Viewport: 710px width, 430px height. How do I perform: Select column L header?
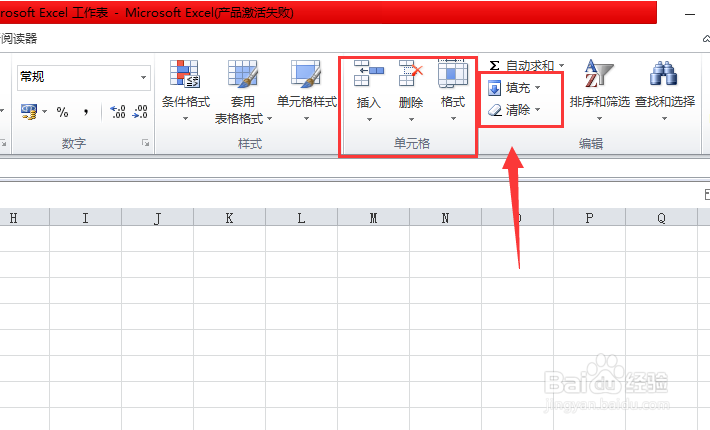point(302,218)
